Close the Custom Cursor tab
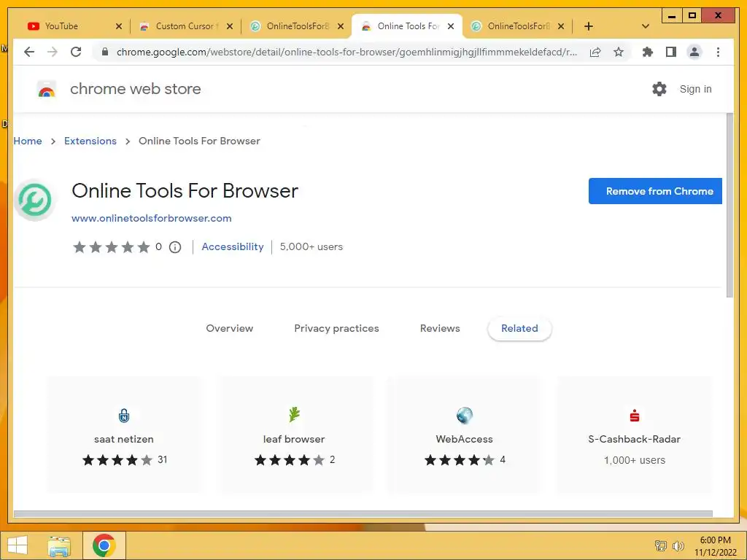 click(x=230, y=26)
